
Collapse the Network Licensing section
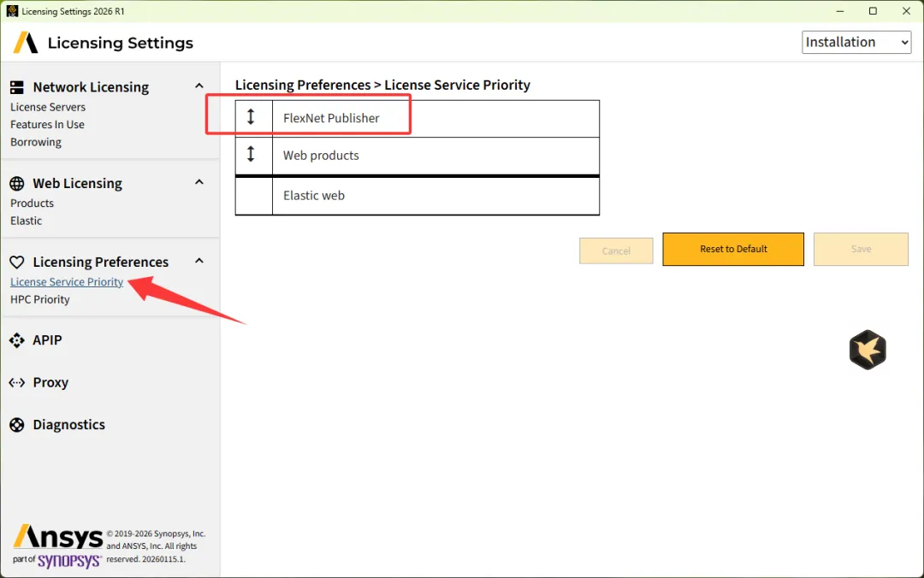pyautogui.click(x=199, y=86)
